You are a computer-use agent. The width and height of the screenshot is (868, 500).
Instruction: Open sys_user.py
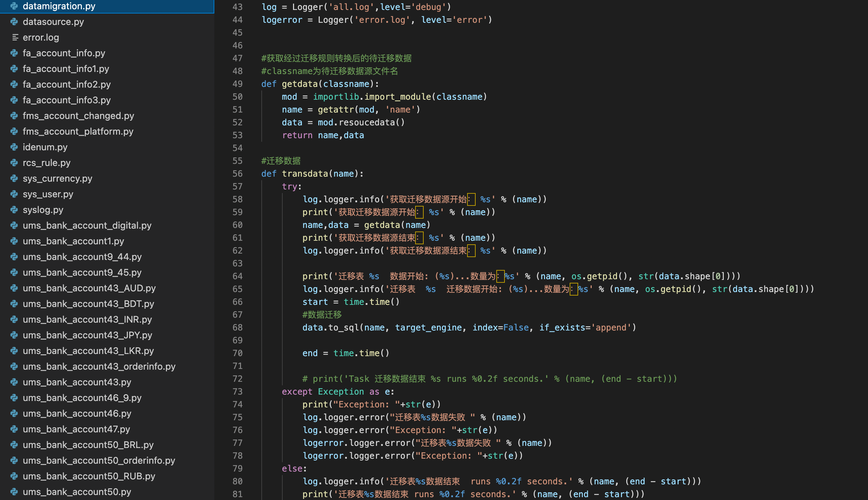[x=107, y=194]
